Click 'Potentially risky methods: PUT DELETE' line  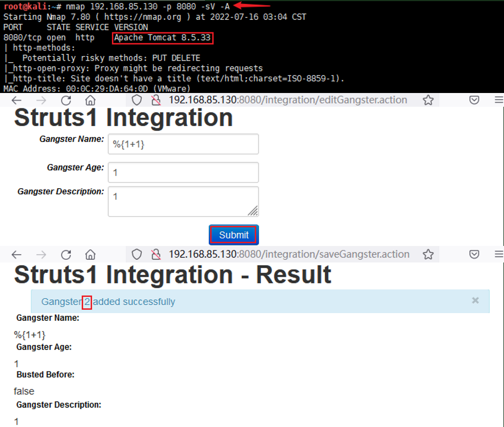pos(111,58)
